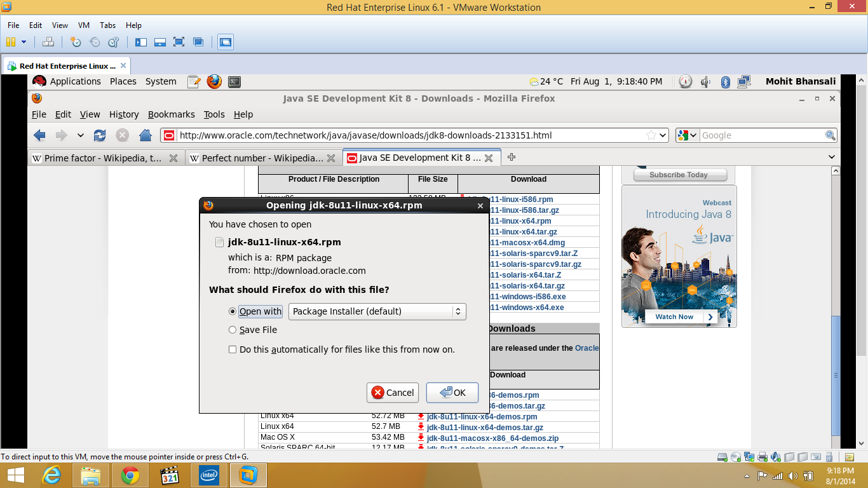Select the Open with radio button

[x=233, y=311]
